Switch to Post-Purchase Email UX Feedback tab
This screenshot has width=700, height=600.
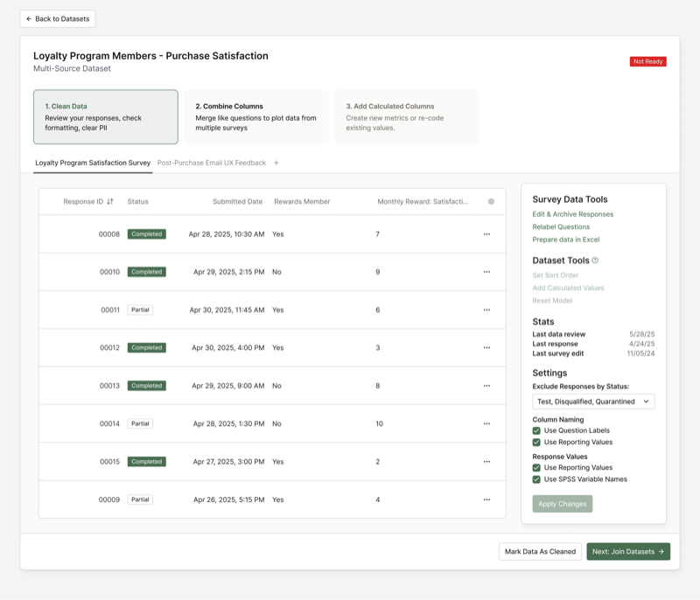[x=212, y=163]
